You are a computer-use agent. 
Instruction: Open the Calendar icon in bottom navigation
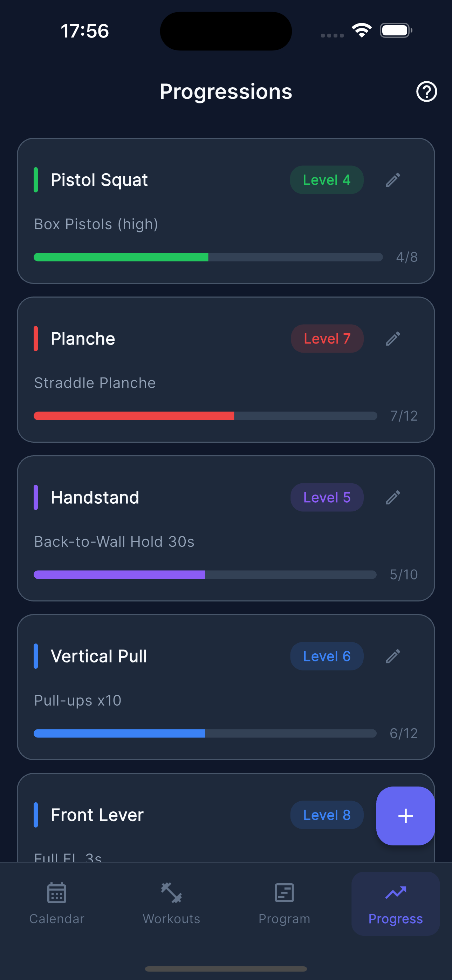click(56, 893)
